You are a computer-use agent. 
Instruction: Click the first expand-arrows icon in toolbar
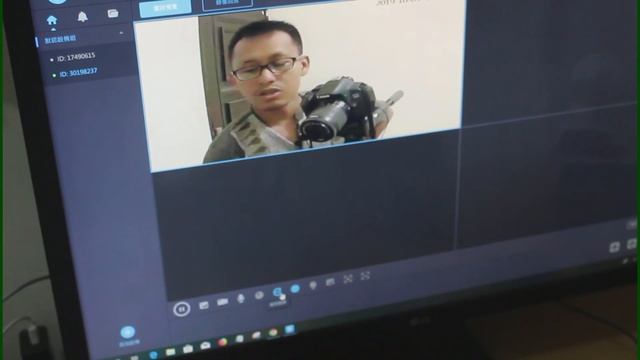pyautogui.click(x=348, y=279)
